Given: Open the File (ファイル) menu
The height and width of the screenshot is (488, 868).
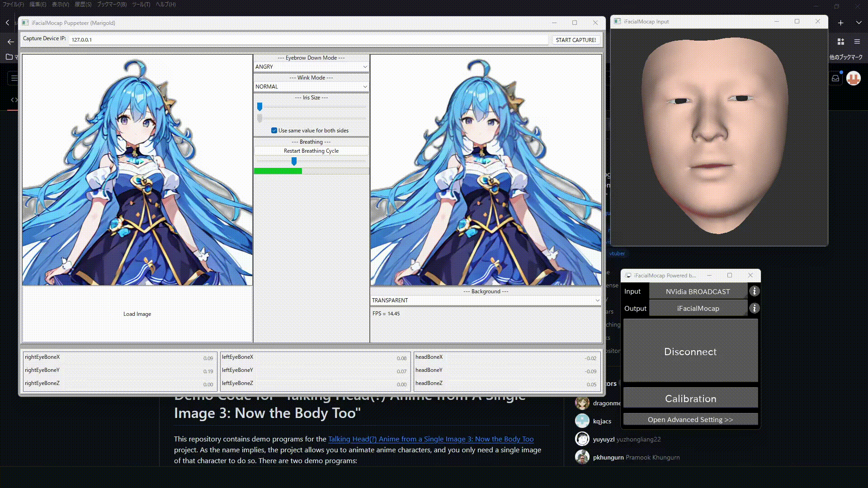Looking at the screenshot, I should pos(13,4).
